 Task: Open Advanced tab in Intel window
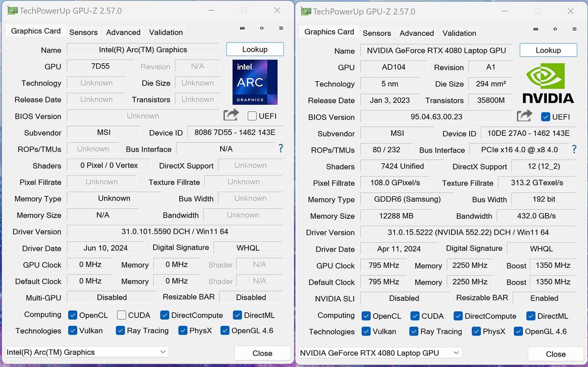pyautogui.click(x=123, y=32)
